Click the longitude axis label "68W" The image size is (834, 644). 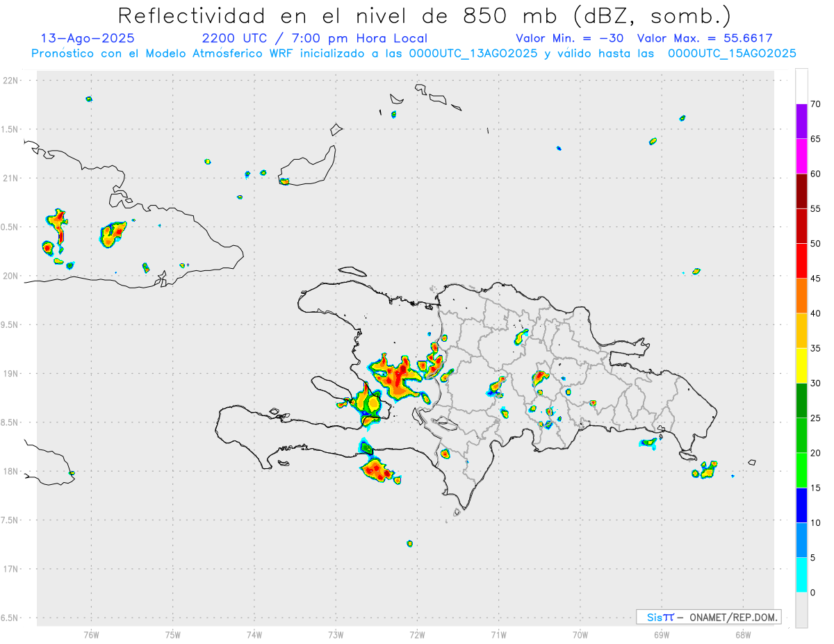click(743, 634)
